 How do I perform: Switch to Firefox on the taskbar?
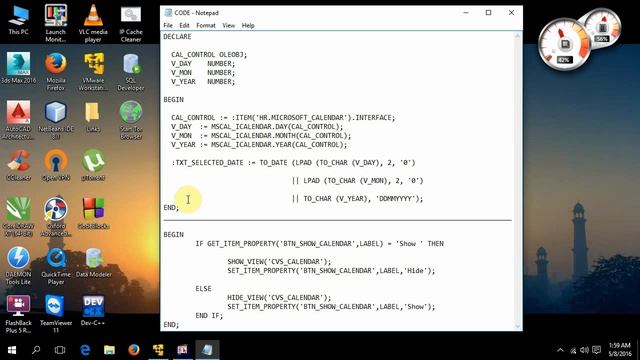[133, 350]
